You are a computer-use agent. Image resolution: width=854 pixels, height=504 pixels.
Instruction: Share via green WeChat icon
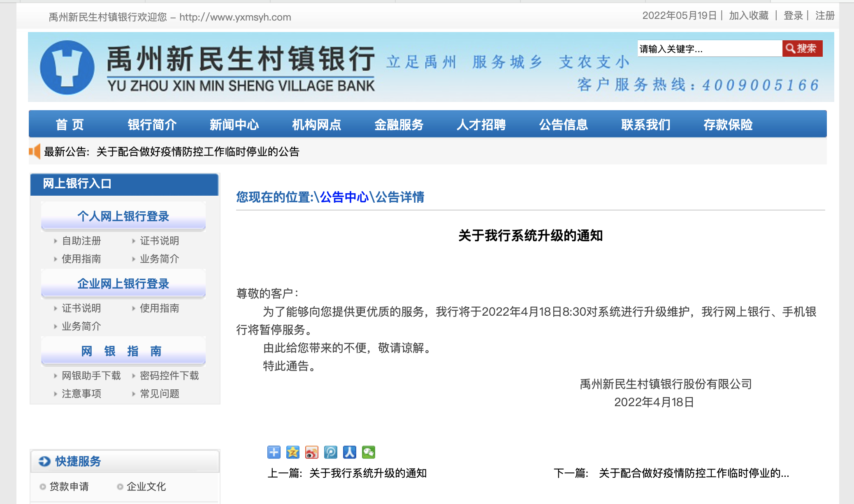pyautogui.click(x=368, y=452)
